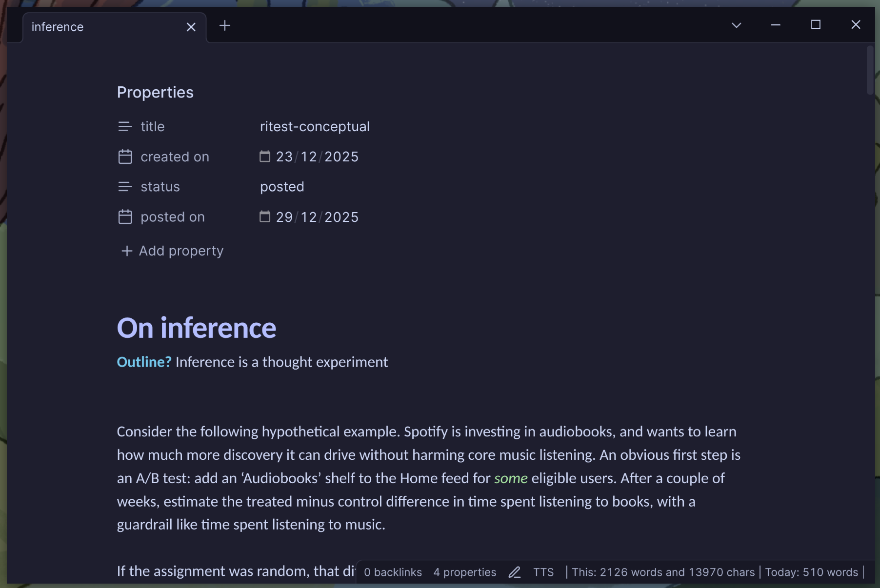Edit the title value ritest-conceptual
The height and width of the screenshot is (588, 880).
(315, 127)
